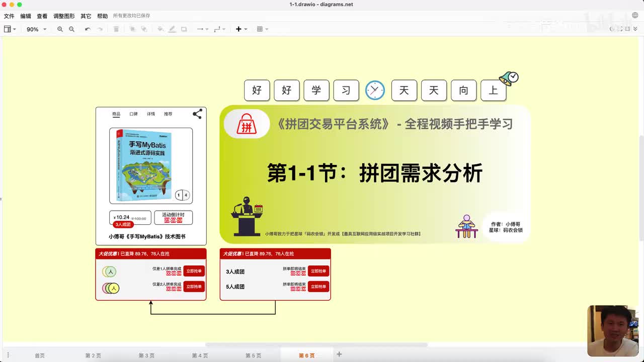Select the share icon on product card
Screen dimensions: 644x362
pos(197,114)
